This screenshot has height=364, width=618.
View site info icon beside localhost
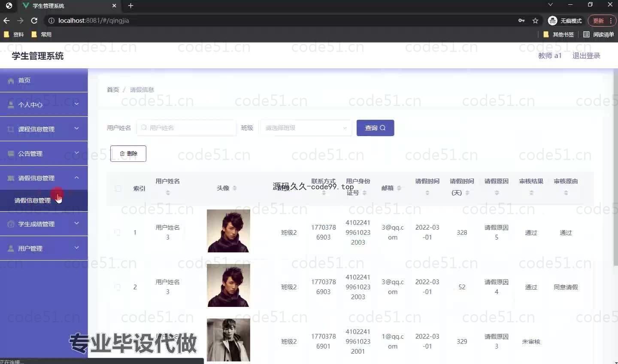[x=51, y=21]
